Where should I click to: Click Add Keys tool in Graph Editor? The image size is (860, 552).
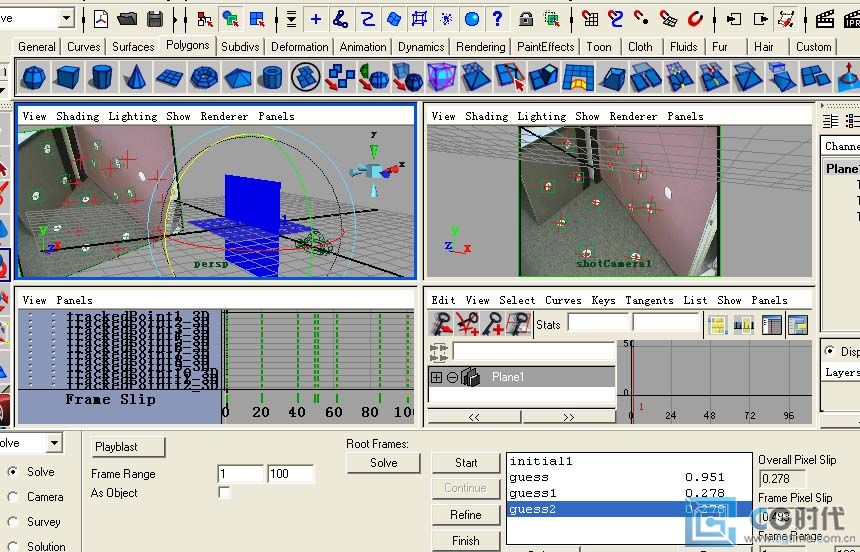493,324
